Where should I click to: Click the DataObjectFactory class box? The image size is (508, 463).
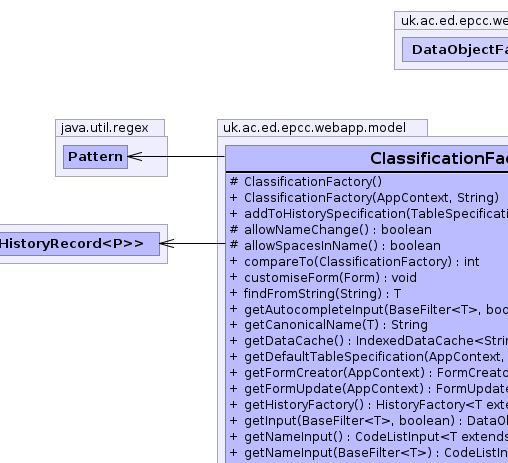[x=455, y=50]
